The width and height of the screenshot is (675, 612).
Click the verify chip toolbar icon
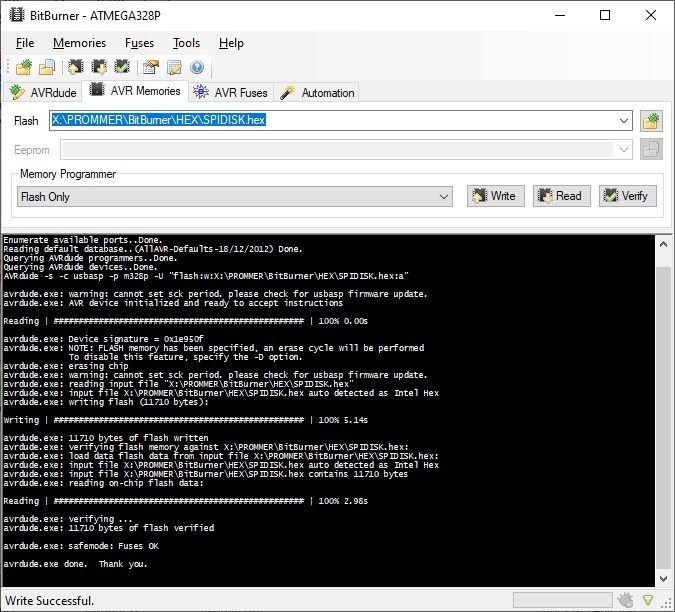tap(122, 67)
